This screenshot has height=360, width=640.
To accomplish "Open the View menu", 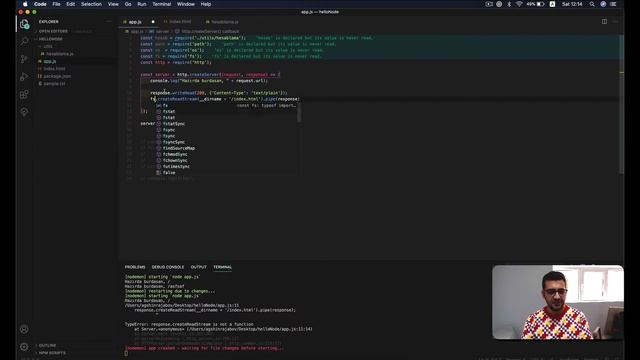I will [x=113, y=4].
